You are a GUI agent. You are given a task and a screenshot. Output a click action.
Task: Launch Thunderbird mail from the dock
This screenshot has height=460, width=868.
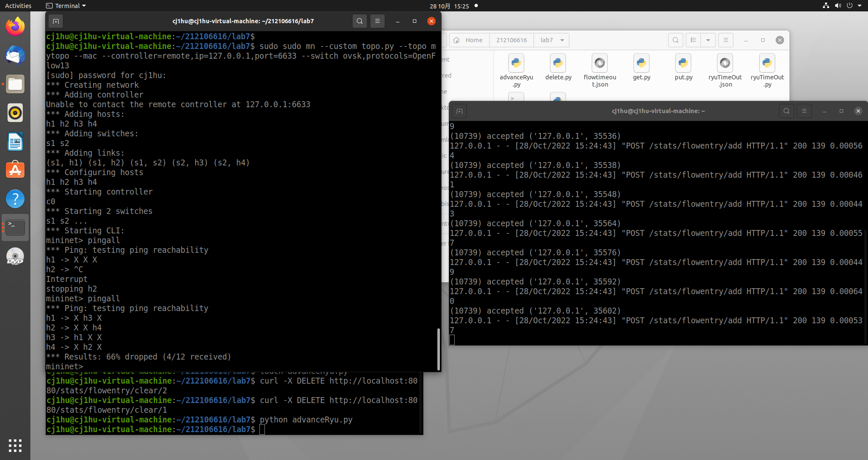tap(15, 55)
